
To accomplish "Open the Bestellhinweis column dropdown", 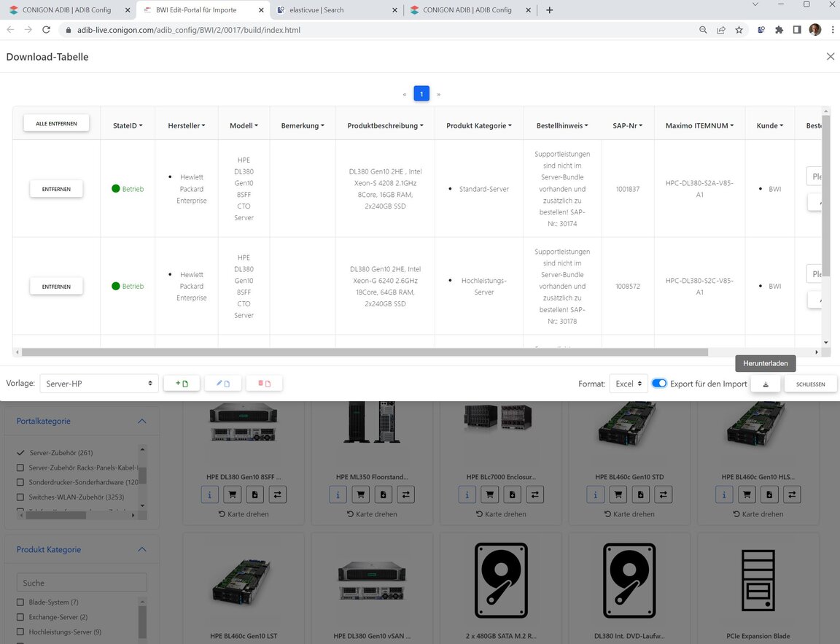I will (x=562, y=125).
